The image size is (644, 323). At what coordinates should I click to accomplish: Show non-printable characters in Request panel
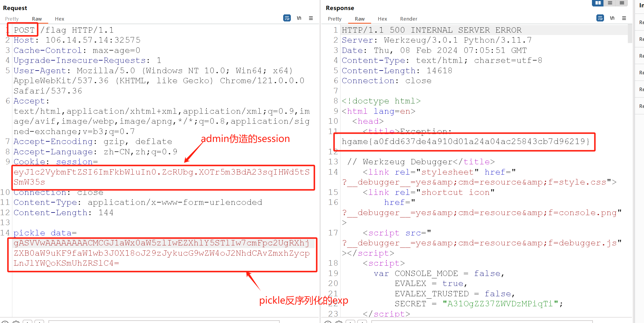point(299,18)
